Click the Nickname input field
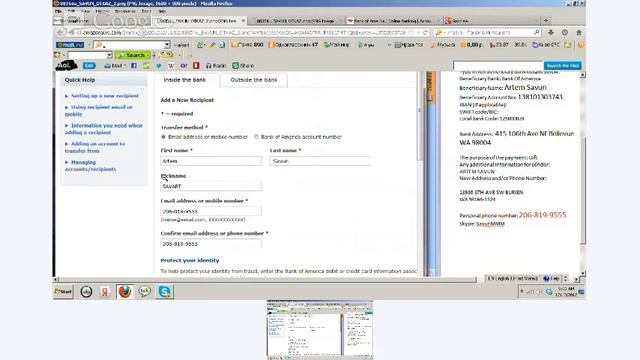Viewport: 640px width, 360px height. (211, 186)
